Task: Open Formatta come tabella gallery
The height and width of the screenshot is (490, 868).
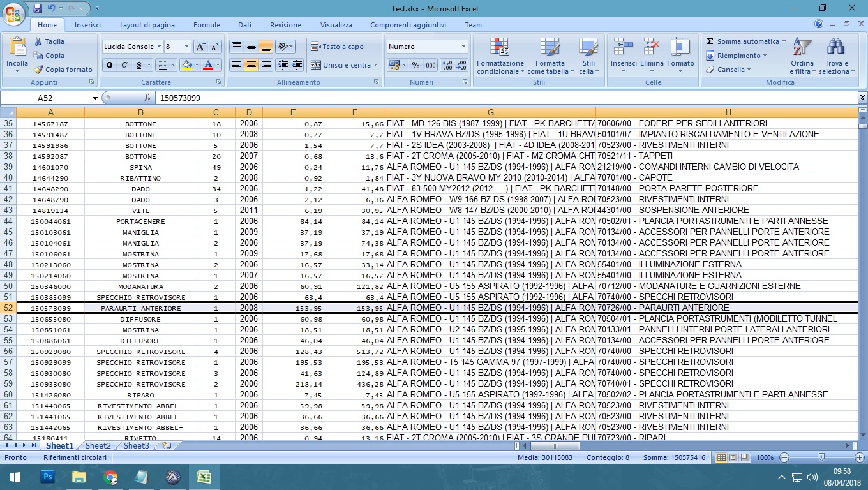Action: tap(550, 56)
